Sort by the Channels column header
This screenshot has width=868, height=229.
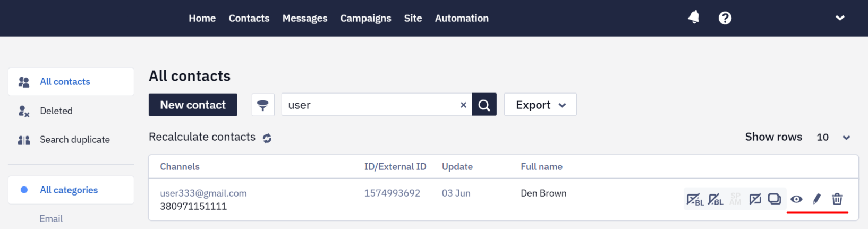click(x=180, y=167)
